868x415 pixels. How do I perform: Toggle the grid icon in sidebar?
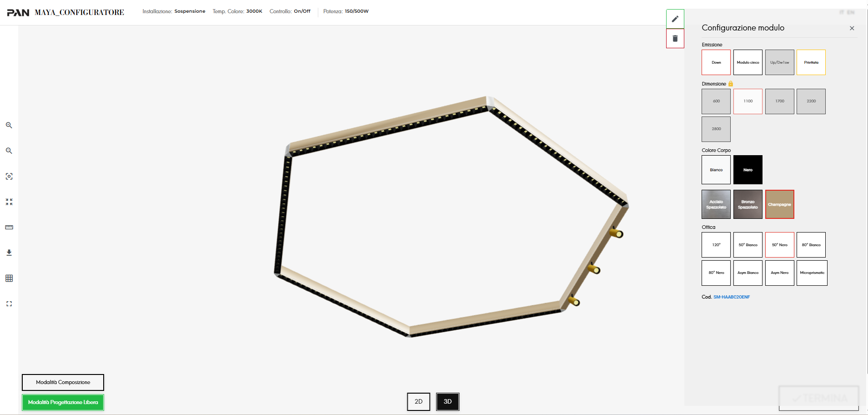9,278
